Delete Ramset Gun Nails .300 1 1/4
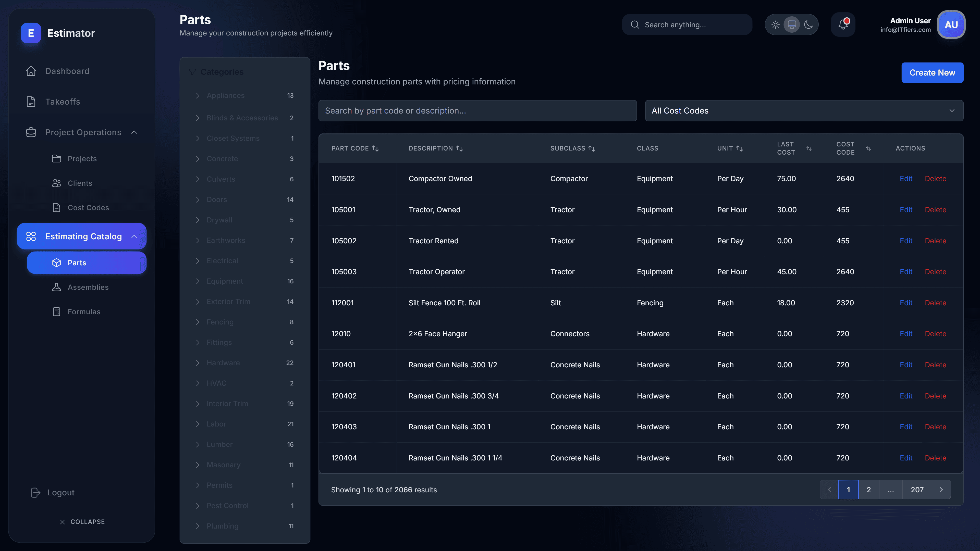Viewport: 980px width, 551px height. coord(936,458)
